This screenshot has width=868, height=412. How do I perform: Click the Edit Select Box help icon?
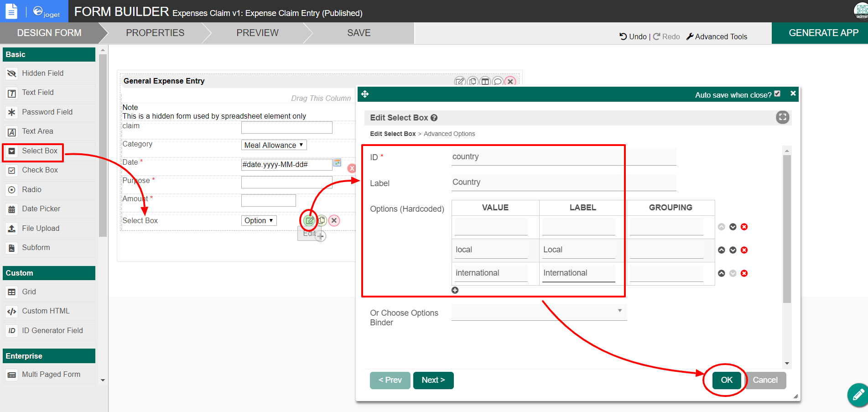(434, 118)
